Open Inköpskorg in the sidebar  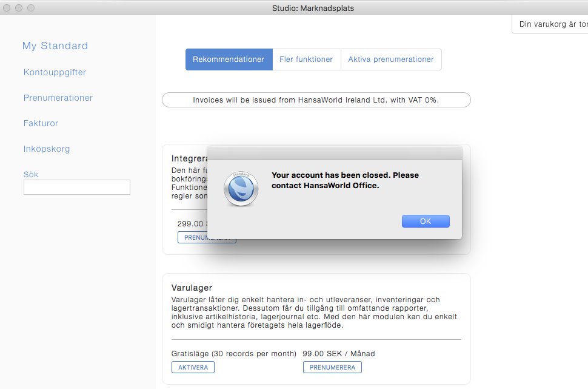pos(47,149)
